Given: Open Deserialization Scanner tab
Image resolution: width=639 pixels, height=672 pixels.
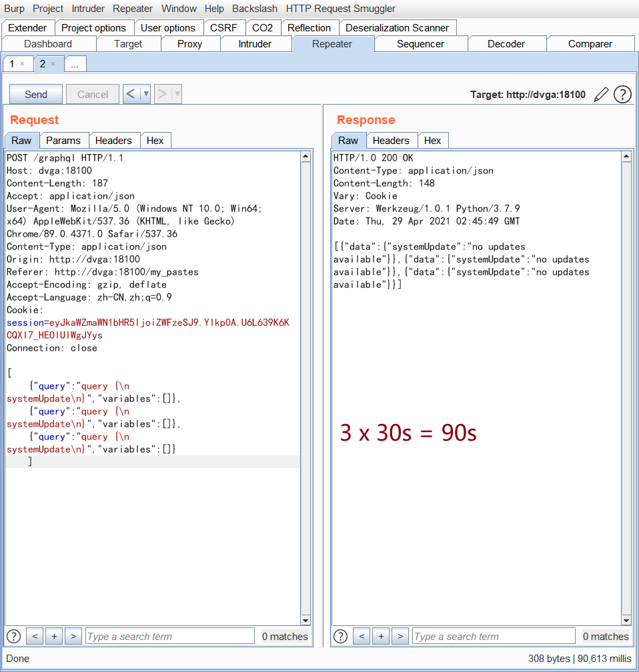Looking at the screenshot, I should coord(397,28).
